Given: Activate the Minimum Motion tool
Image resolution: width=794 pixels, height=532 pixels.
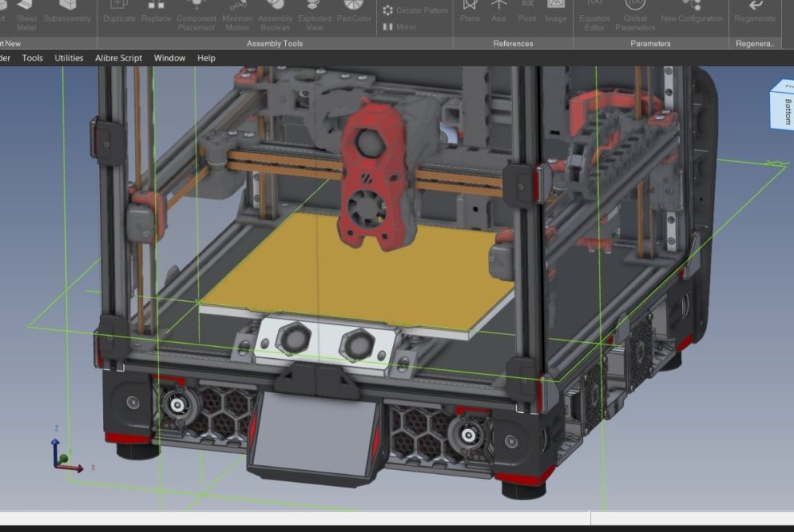Looking at the screenshot, I should [237, 16].
